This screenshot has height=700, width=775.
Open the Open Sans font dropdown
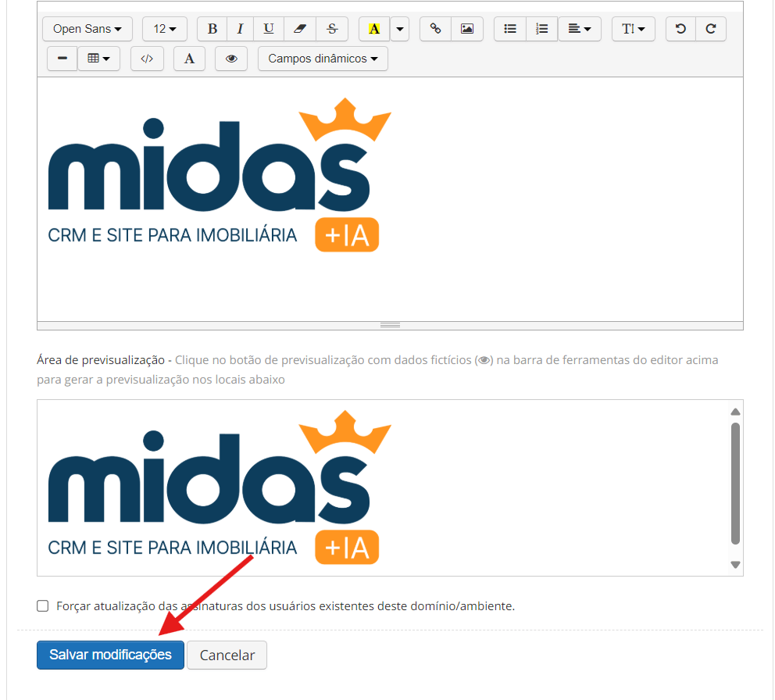point(87,29)
